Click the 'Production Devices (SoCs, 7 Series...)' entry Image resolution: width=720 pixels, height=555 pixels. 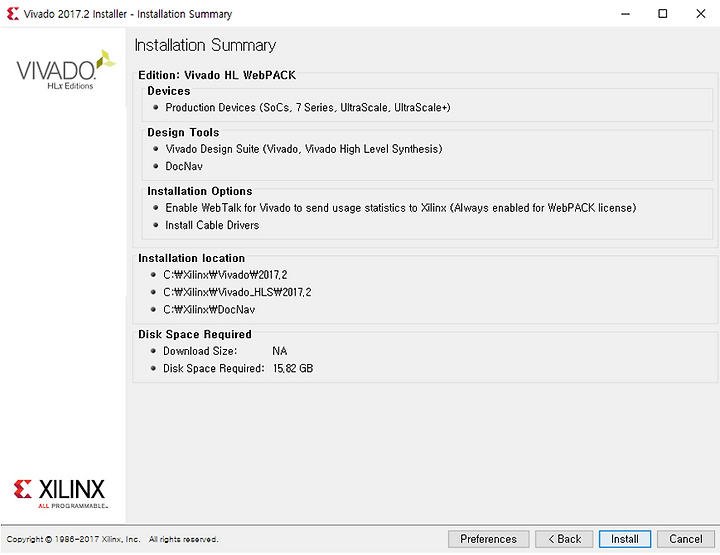pos(308,107)
